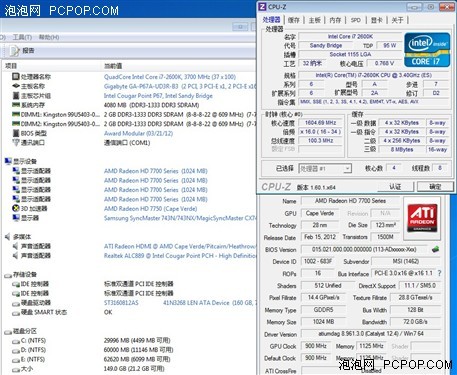This screenshot has height=375, width=457.
Task: Click the report page icon in toolbar
Action: pos(15,51)
